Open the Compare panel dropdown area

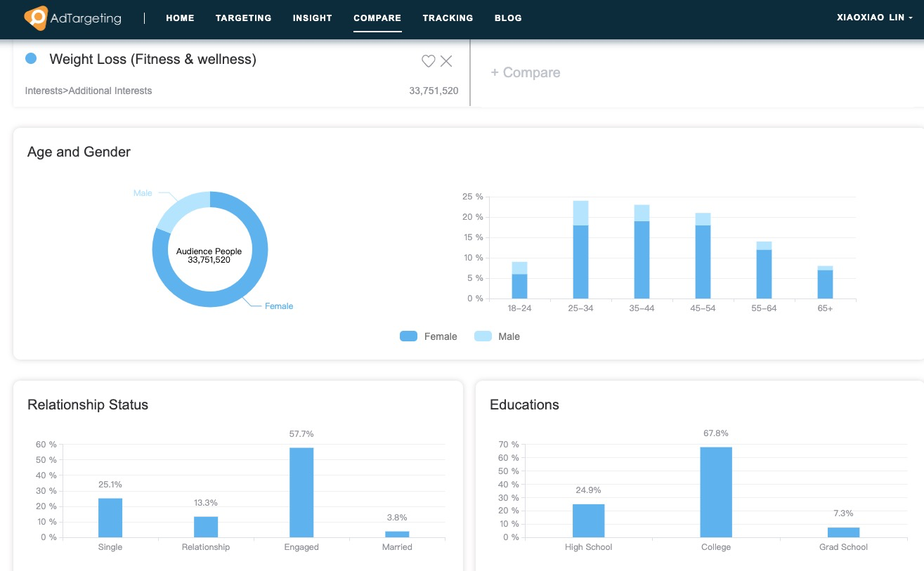tap(526, 72)
